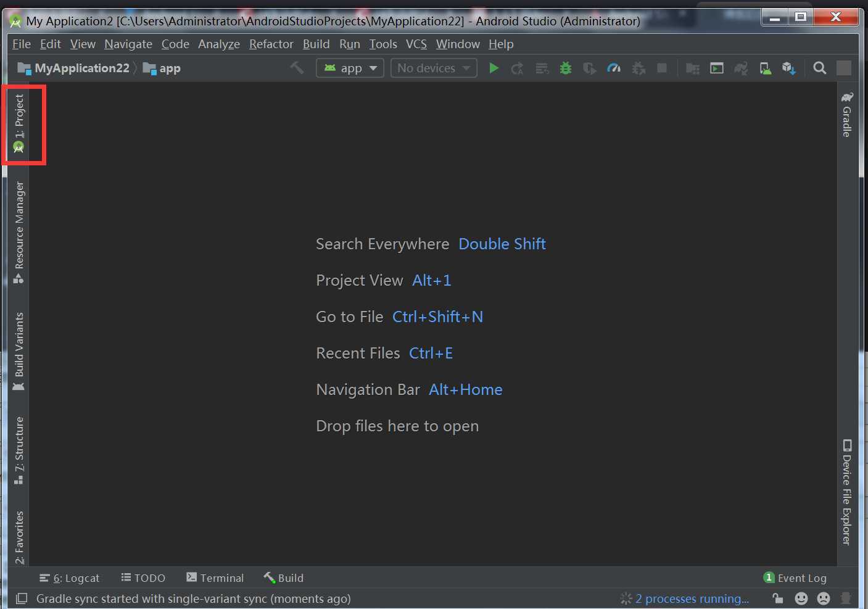Run app with coverage icon
868x609 pixels.
[590, 68]
